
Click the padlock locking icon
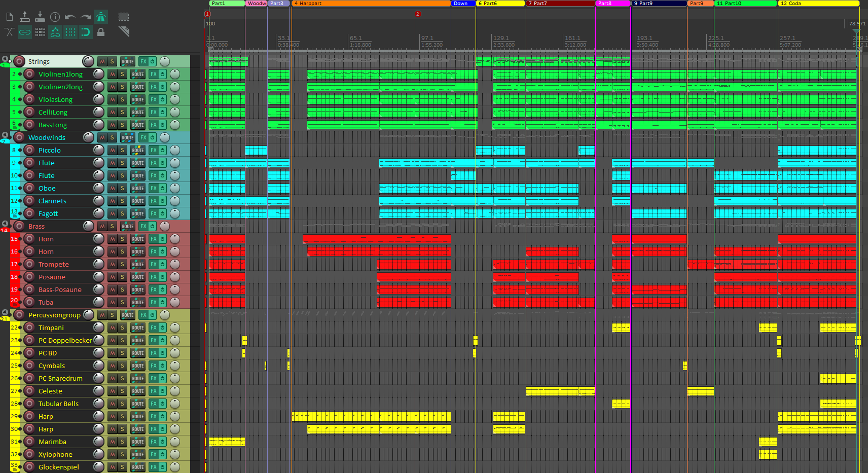click(x=101, y=32)
